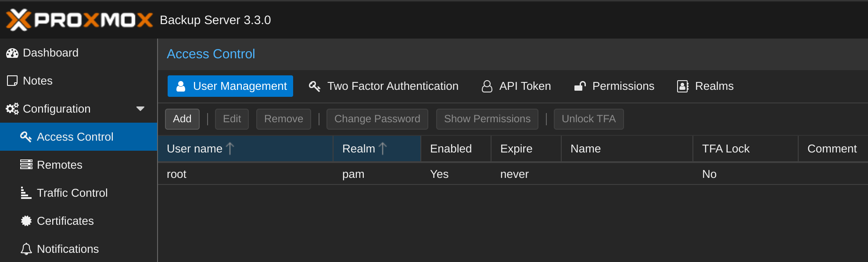Click the Change Password button
Image resolution: width=868 pixels, height=262 pixels.
coord(377,119)
